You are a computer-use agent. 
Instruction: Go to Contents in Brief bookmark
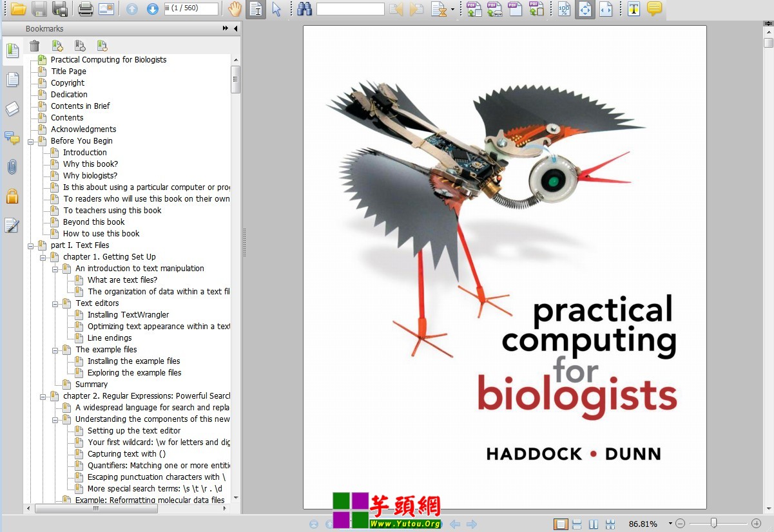(x=81, y=106)
